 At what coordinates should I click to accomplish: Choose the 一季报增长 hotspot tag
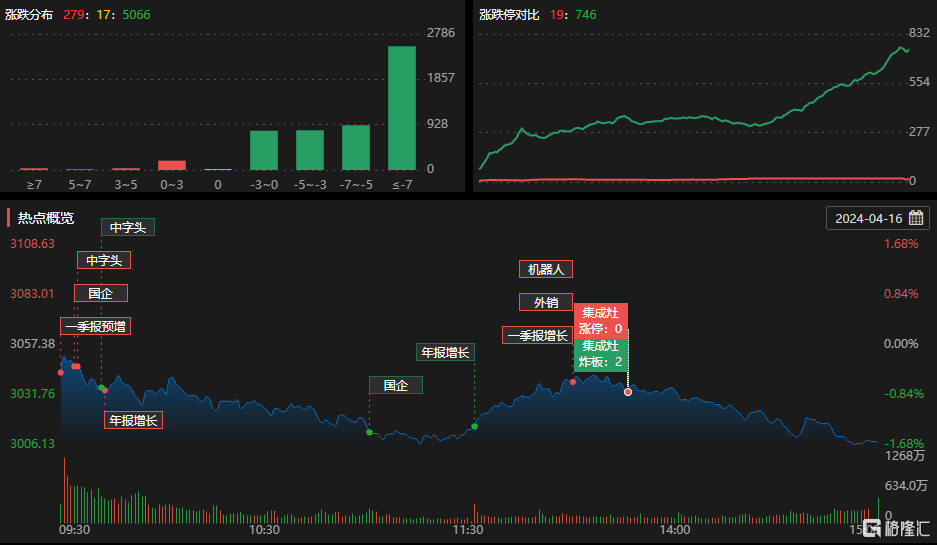pyautogui.click(x=537, y=335)
